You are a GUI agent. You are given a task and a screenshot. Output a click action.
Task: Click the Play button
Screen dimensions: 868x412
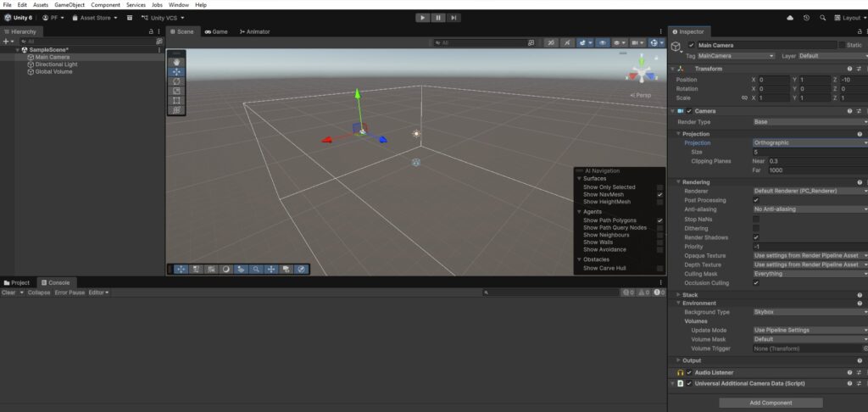(423, 18)
